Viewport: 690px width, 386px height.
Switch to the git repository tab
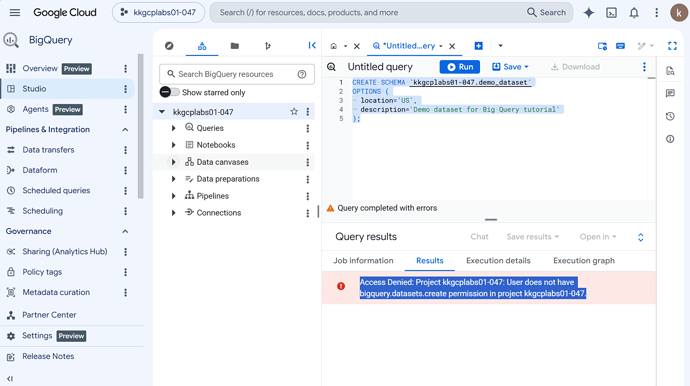[268, 46]
